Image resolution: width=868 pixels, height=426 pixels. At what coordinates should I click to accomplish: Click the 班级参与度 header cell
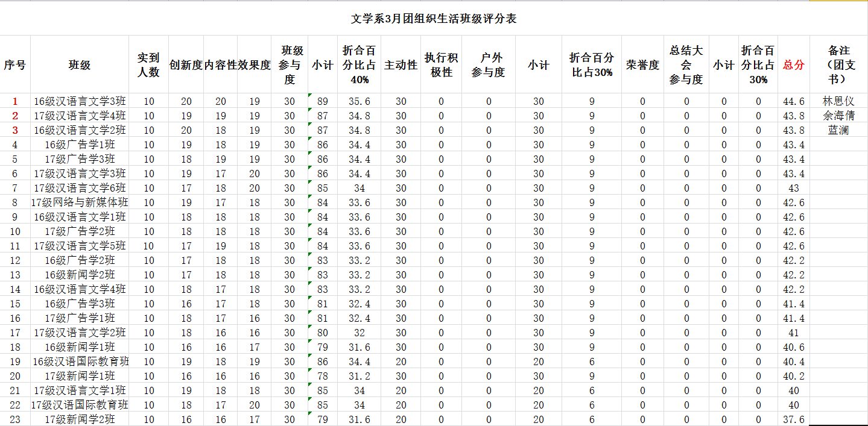(x=290, y=65)
